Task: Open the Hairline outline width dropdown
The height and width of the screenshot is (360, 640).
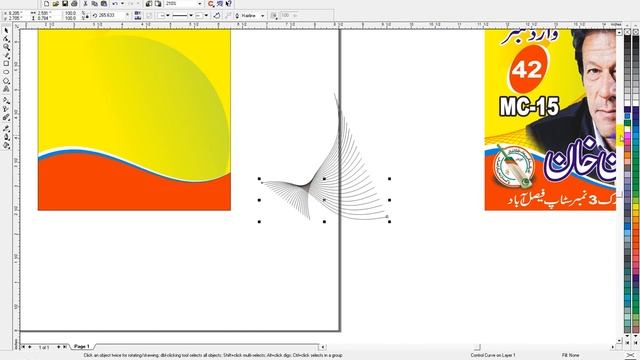Action: (x=262, y=16)
